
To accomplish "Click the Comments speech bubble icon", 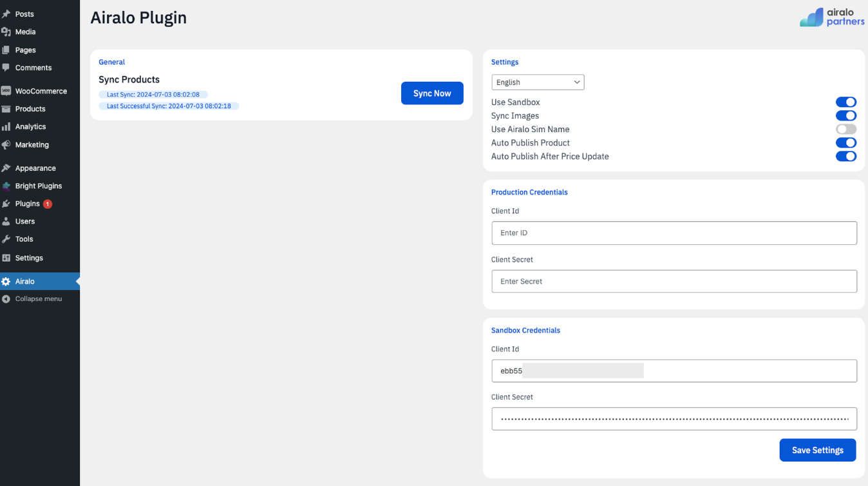I will click(6, 68).
